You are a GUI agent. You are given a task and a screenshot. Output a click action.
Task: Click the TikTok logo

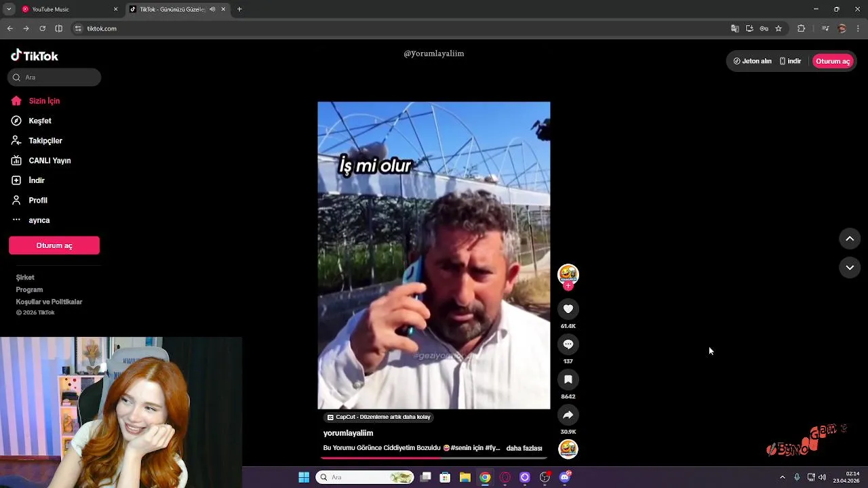[x=35, y=56]
